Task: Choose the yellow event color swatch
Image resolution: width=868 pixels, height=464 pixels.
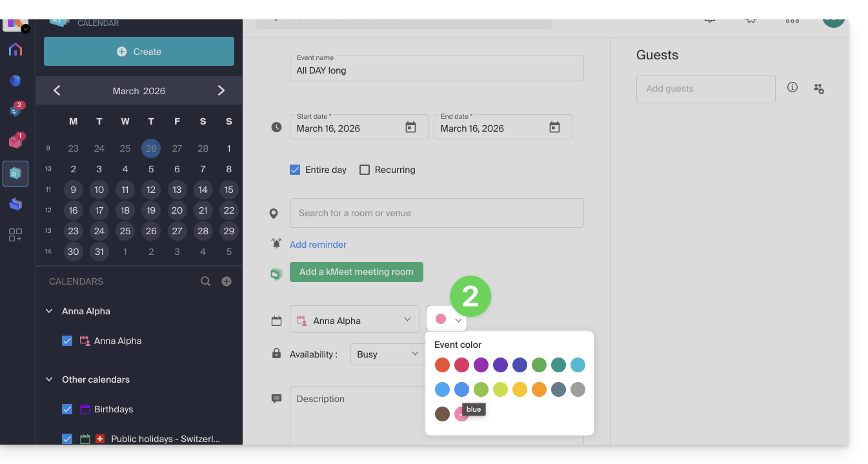Action: pos(520,389)
